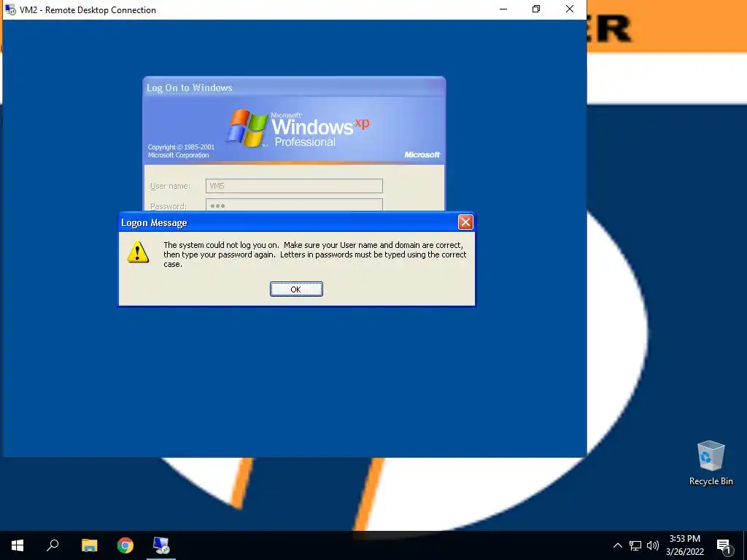Minimize the VM2 Remote Desktop window
The height and width of the screenshot is (560, 747).
pos(503,9)
